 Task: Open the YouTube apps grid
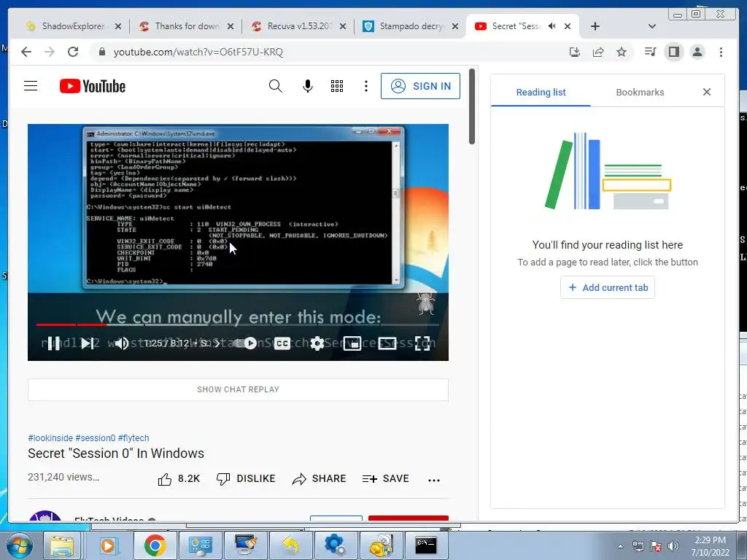click(x=337, y=86)
